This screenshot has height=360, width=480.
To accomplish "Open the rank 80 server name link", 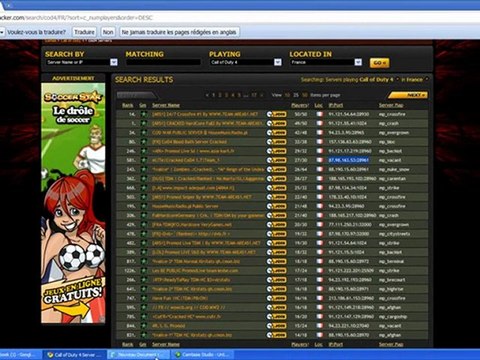I will [x=189, y=142].
